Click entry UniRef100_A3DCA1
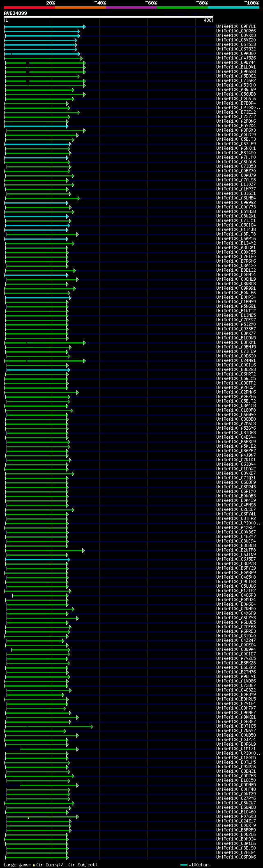 point(236,248)
